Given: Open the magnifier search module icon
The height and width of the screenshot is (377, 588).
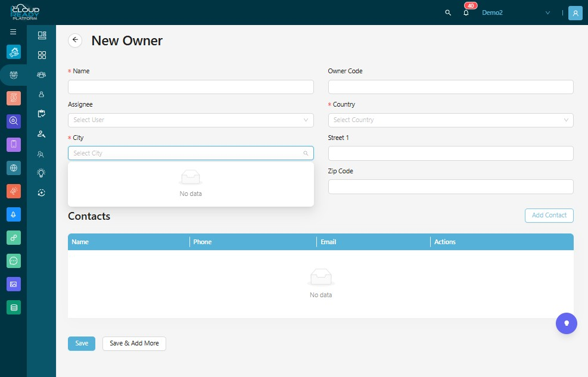Looking at the screenshot, I should click(x=14, y=121).
